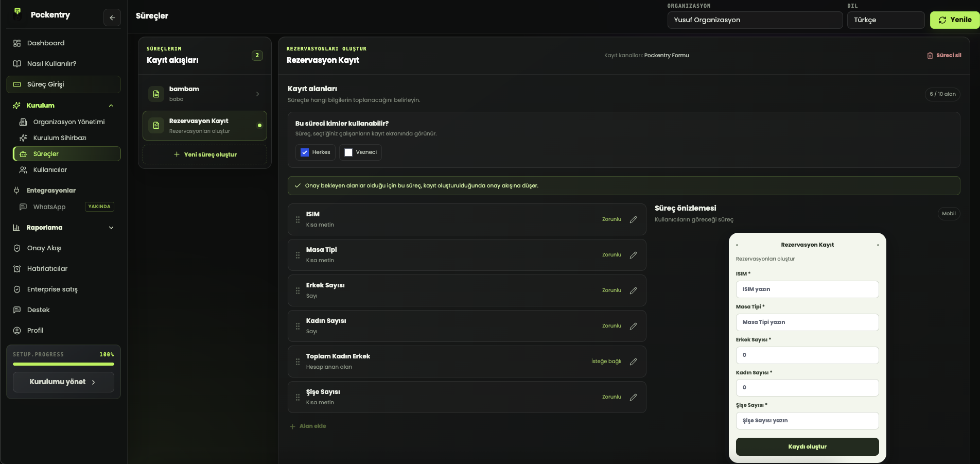Click the YAKINDA badge
The width and height of the screenshot is (980, 464).
(x=99, y=207)
